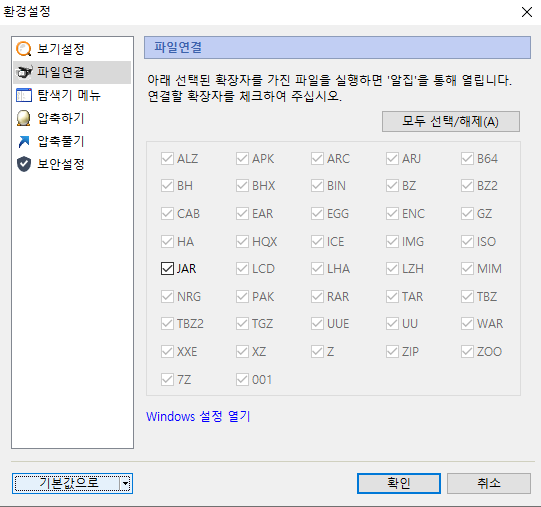Image resolution: width=541 pixels, height=507 pixels.
Task: Click the 보안설정 shield icon
Action: pyautogui.click(x=24, y=164)
